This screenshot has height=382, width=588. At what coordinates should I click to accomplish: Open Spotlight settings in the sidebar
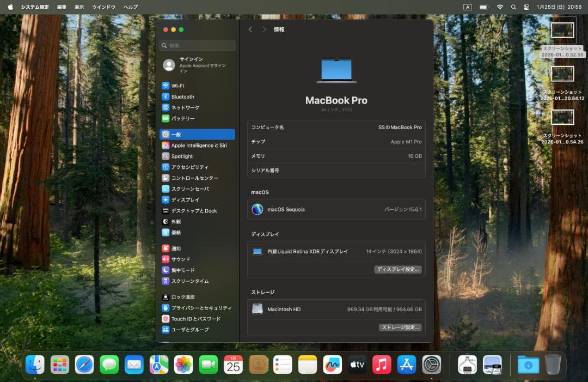click(183, 156)
